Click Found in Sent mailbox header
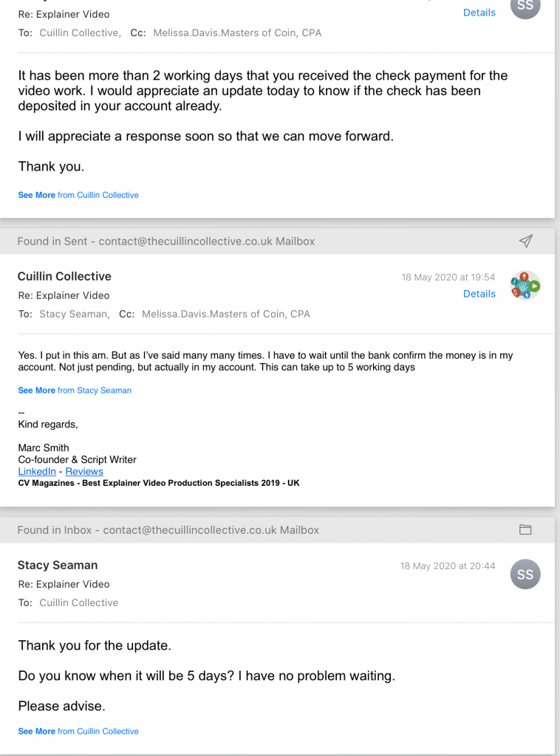The image size is (560, 756). (x=166, y=241)
